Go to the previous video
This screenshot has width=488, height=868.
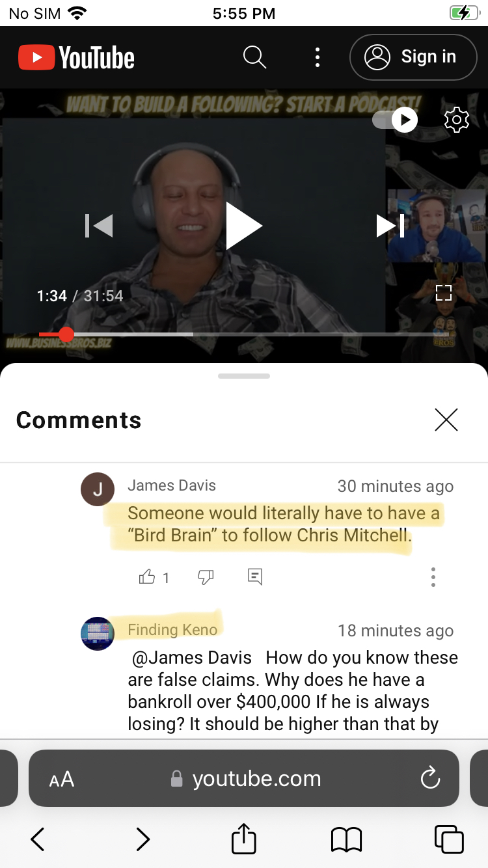click(99, 226)
